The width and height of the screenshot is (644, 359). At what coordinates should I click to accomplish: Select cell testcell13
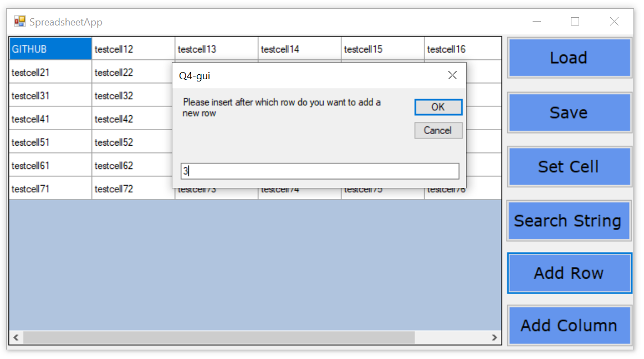[217, 49]
